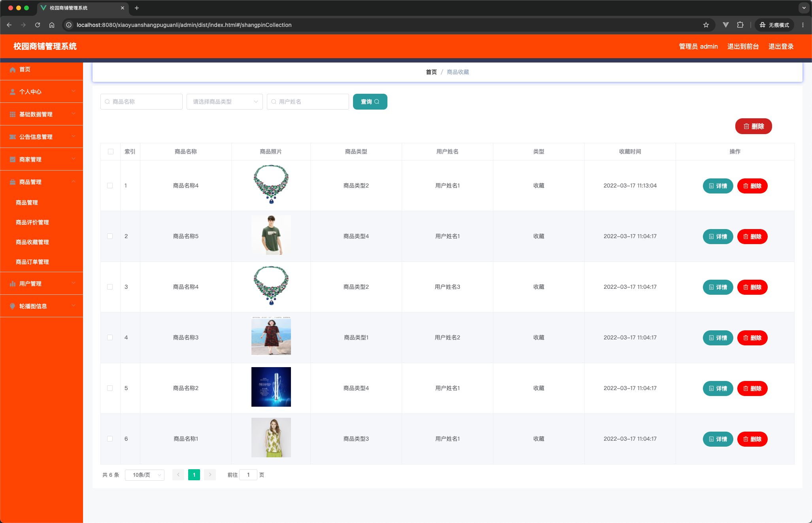Bookmark this page with the star icon
The width and height of the screenshot is (812, 523).
tap(706, 25)
